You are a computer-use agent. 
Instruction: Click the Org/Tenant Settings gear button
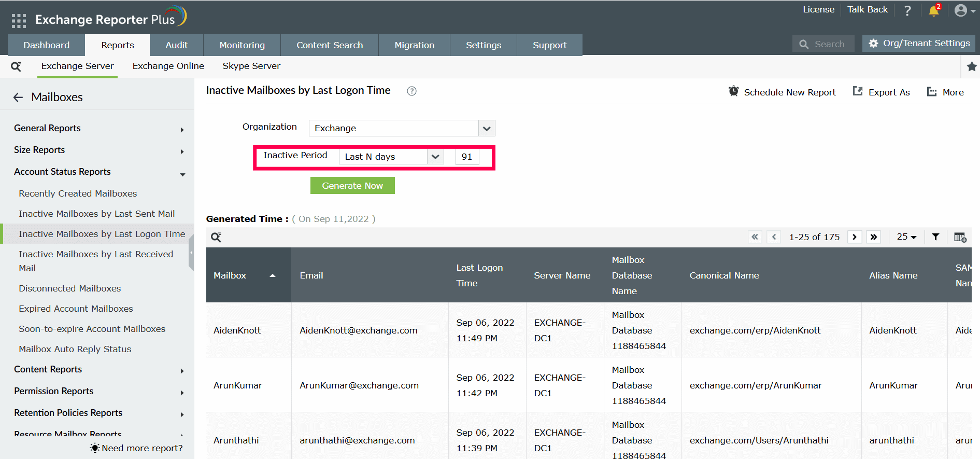tap(919, 44)
